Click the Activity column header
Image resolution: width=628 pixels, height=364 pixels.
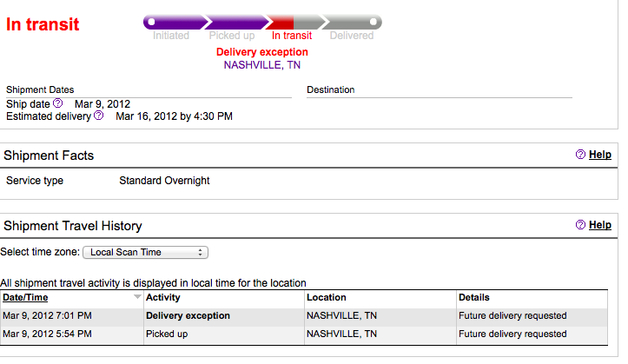pos(163,297)
